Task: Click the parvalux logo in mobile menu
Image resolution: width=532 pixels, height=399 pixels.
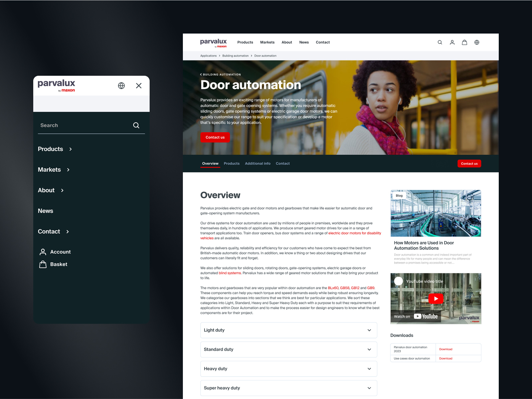Action: pyautogui.click(x=56, y=85)
